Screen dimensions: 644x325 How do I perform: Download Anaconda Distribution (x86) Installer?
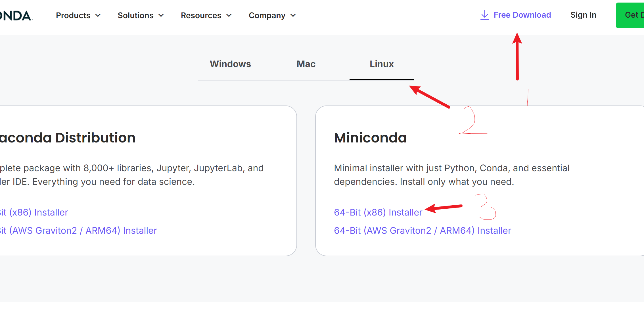[x=34, y=212]
